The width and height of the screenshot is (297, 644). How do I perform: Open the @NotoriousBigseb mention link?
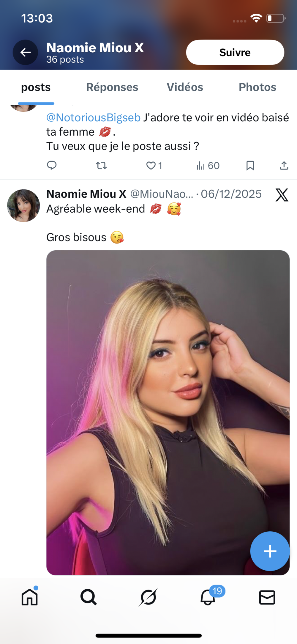point(93,118)
